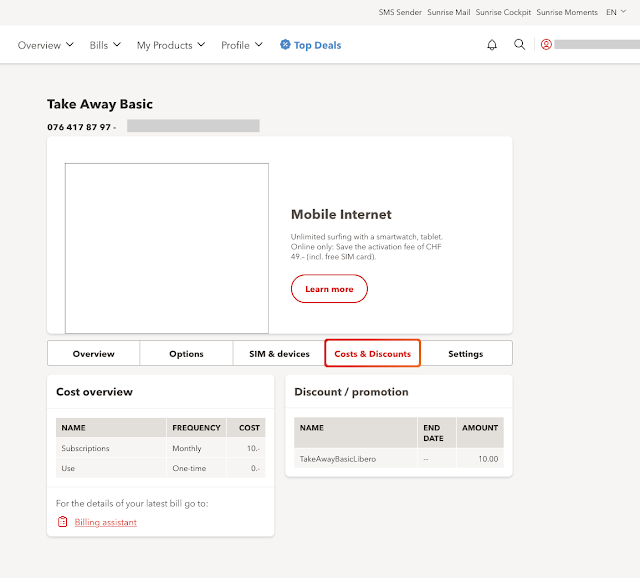Click the notifications bell icon
This screenshot has width=640, height=578.
(x=492, y=45)
